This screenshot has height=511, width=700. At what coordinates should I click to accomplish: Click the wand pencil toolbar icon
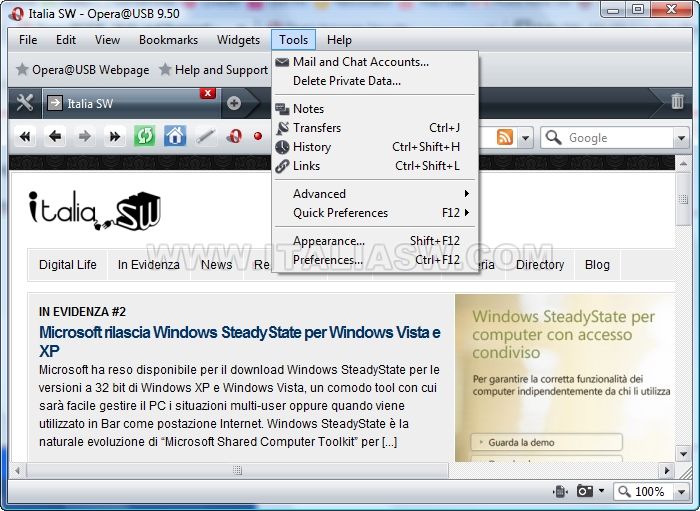point(205,136)
